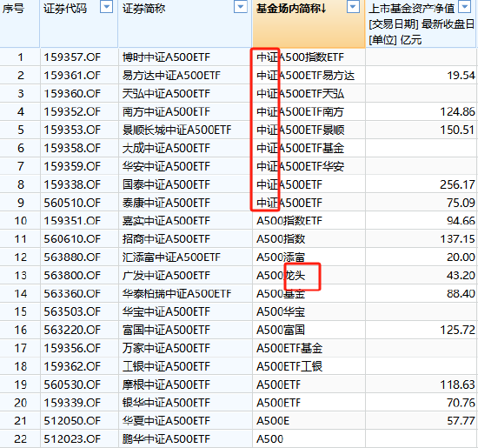Click the name 汇添富中证A500ETF

click(x=171, y=257)
